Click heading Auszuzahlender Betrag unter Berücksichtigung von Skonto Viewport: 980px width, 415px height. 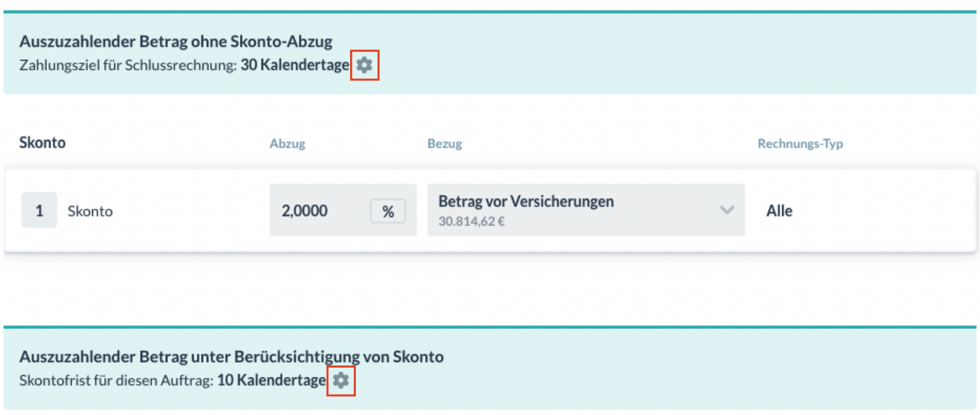231,357
